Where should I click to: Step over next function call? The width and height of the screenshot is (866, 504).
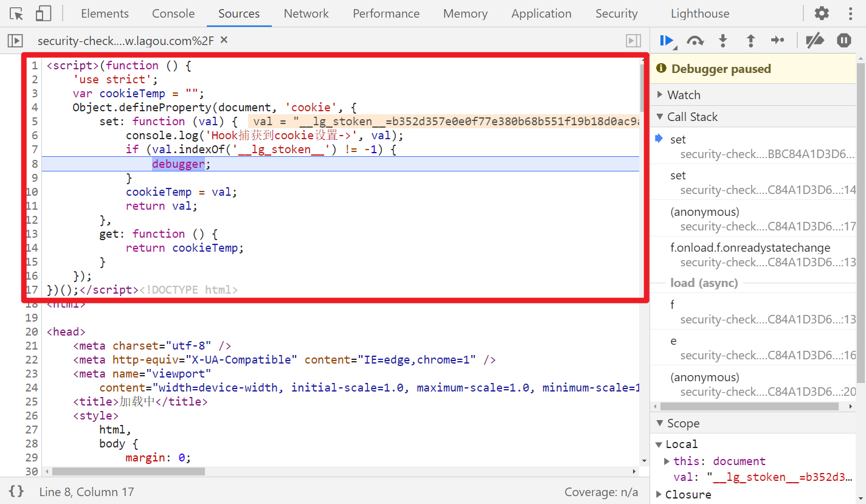tap(695, 41)
